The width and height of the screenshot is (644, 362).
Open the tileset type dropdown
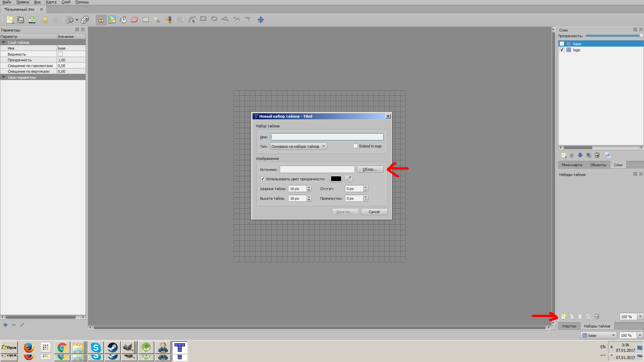click(298, 146)
